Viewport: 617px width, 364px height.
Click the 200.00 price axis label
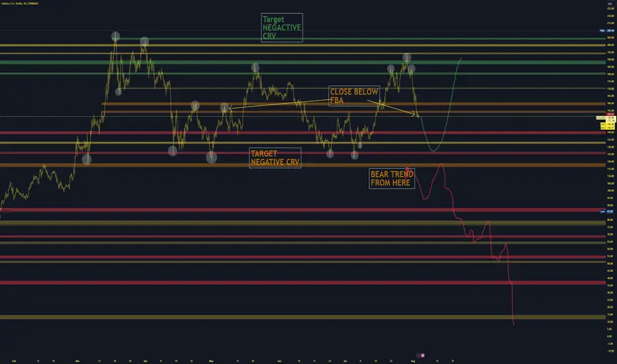[x=610, y=45]
